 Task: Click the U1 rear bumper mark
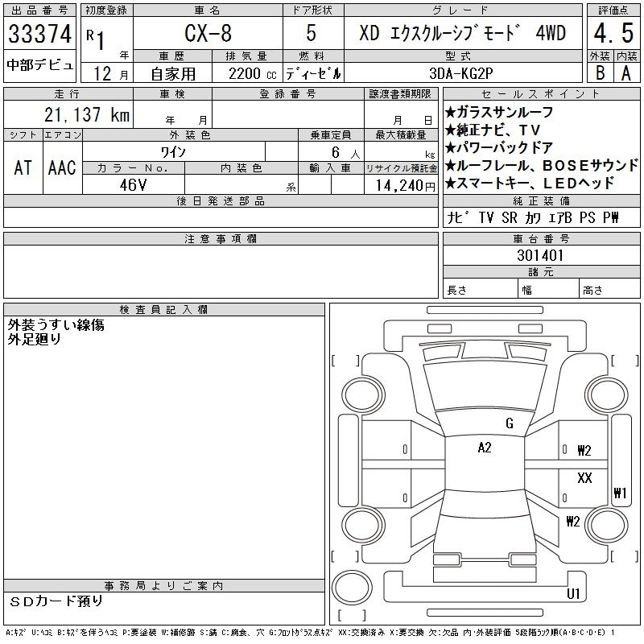(573, 593)
